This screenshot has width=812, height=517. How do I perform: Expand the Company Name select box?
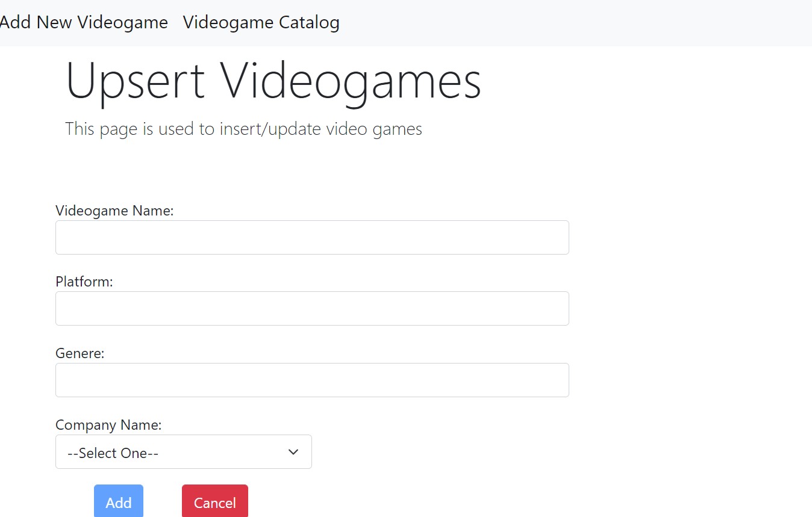click(184, 451)
